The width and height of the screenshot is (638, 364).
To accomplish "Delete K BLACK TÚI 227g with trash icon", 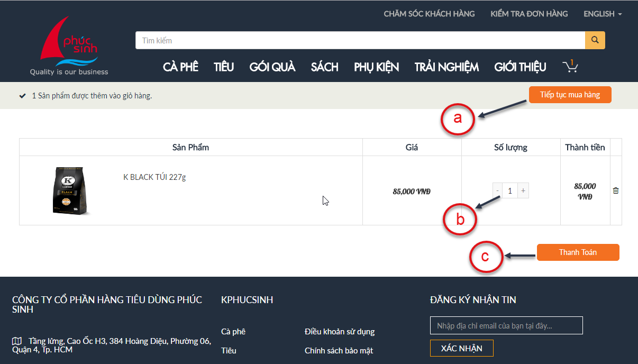I will (x=616, y=190).
